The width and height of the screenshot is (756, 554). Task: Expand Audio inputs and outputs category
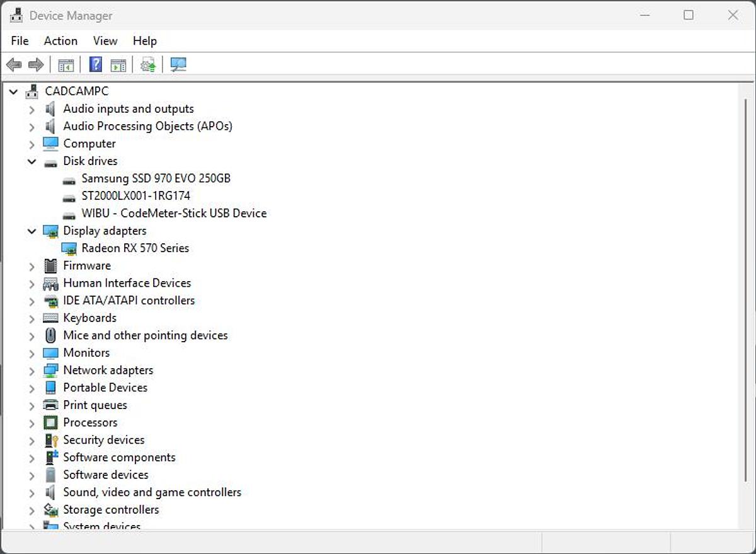[x=31, y=110]
